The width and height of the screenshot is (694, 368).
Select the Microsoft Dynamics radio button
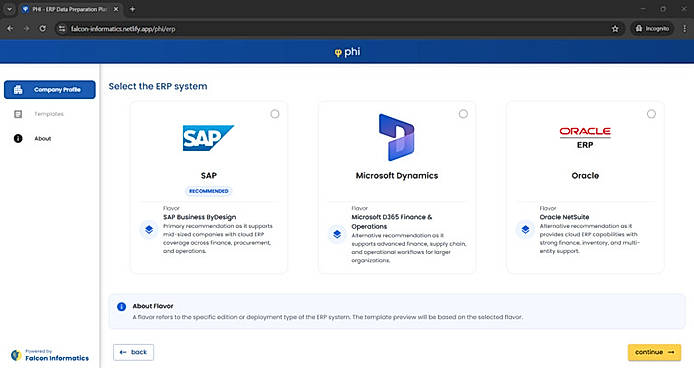(x=463, y=114)
